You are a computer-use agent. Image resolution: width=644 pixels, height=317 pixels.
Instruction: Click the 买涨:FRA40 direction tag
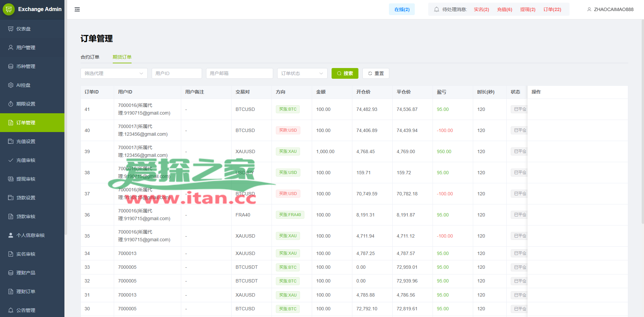click(x=290, y=215)
